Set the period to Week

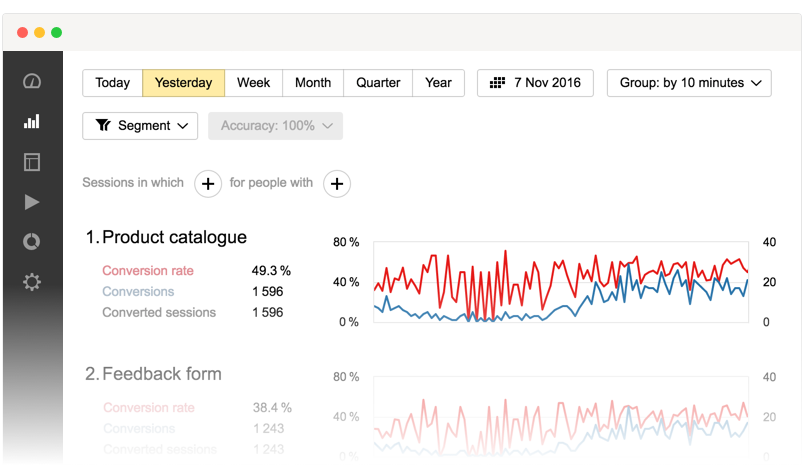coord(253,83)
